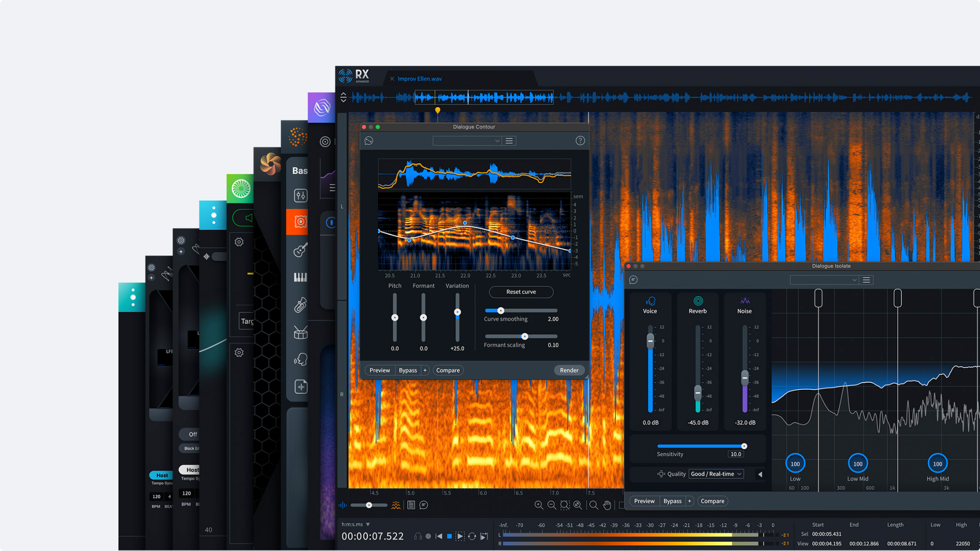Toggle Bypass in Dialogue Contour

pos(408,370)
